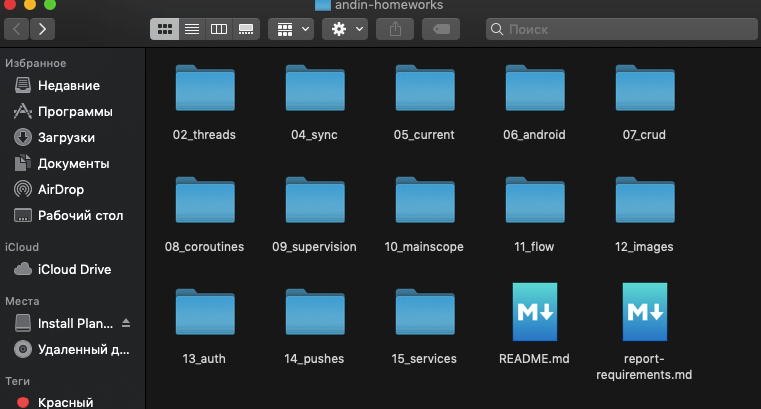Select the 13_auth folder icon
761x409 pixels.
coord(205,312)
